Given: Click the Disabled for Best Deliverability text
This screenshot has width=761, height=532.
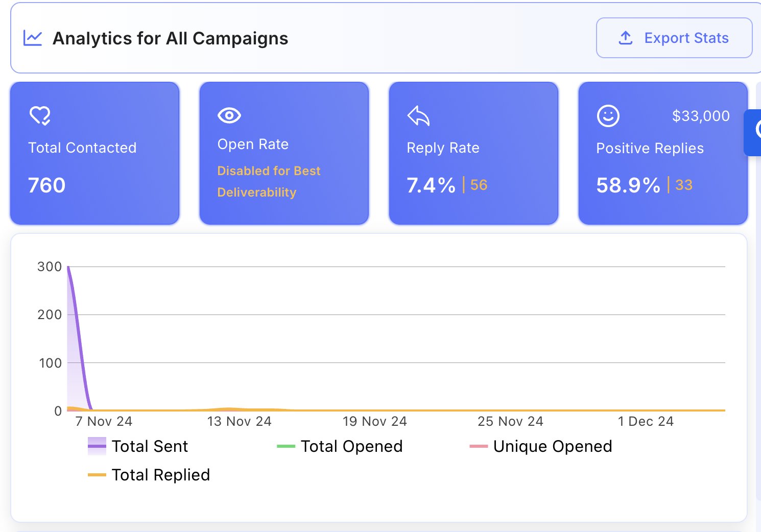Looking at the screenshot, I should tap(269, 181).
